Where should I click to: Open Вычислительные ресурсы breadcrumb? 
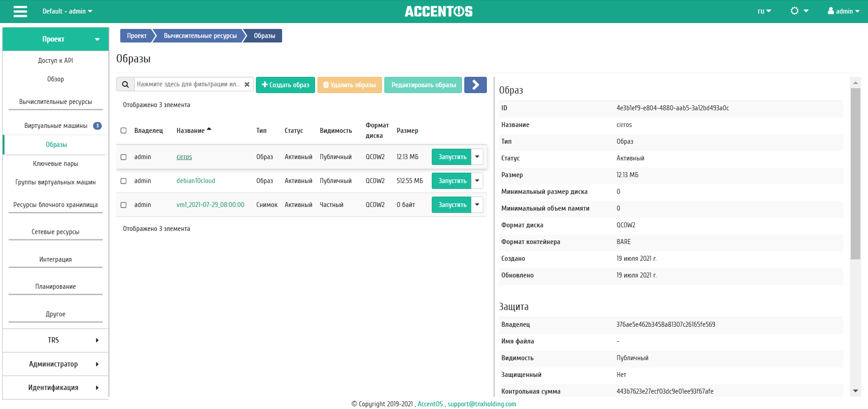[x=200, y=36]
